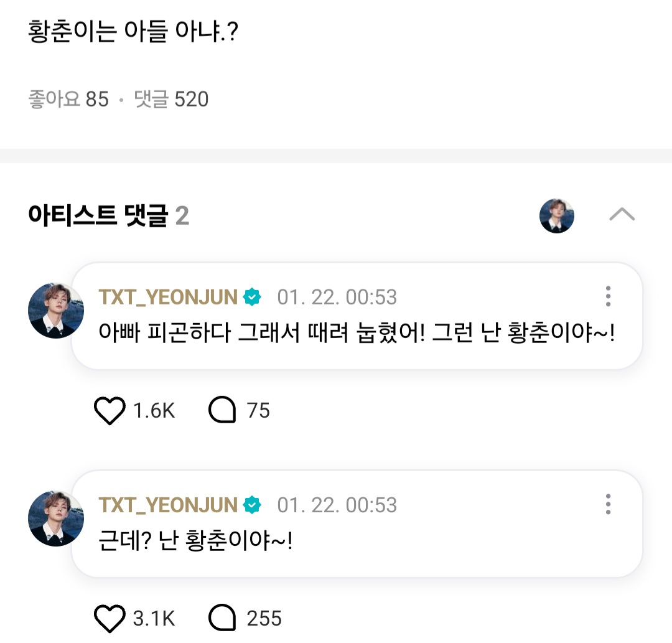Open replies bubble on first artist comment
This screenshot has width=672, height=643.
pos(222,411)
